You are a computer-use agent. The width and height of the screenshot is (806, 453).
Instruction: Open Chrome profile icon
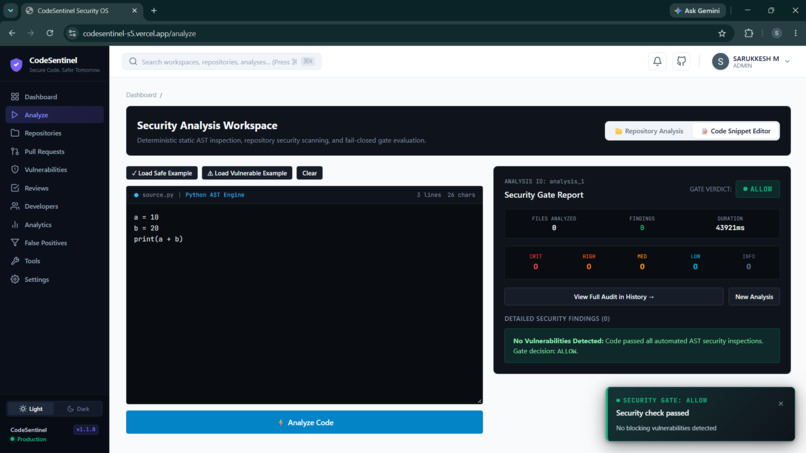pos(776,33)
